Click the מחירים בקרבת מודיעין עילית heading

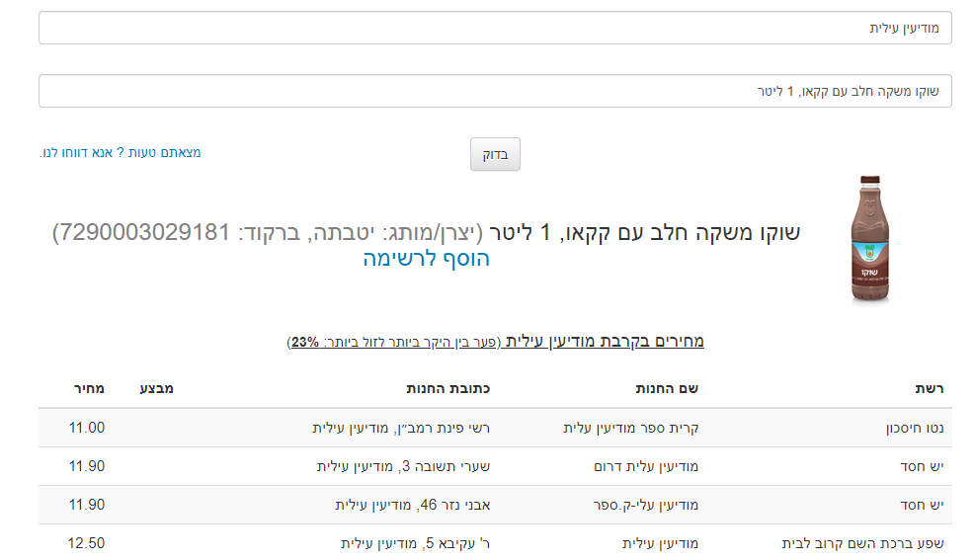click(x=605, y=342)
